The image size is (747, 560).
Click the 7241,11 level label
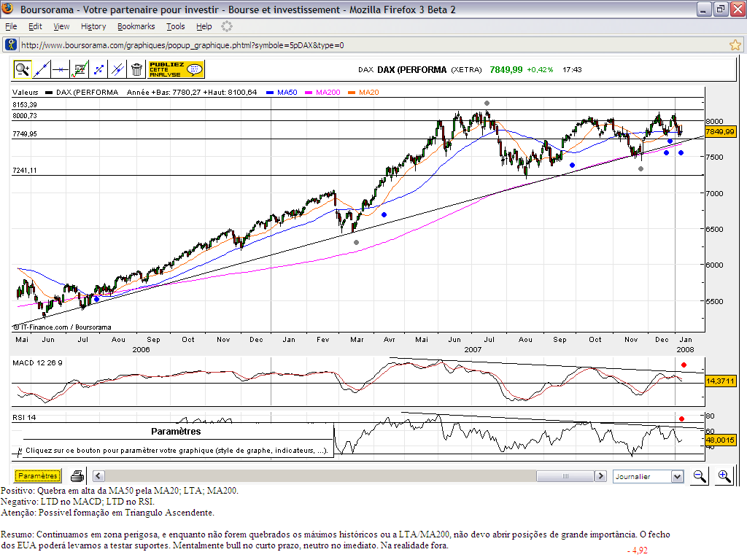[x=25, y=171]
